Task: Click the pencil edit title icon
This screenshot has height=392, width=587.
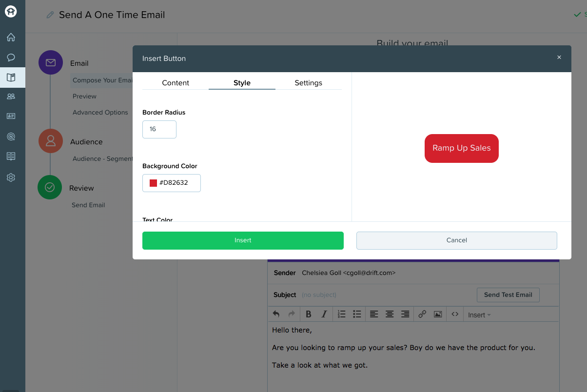Action: pyautogui.click(x=50, y=15)
